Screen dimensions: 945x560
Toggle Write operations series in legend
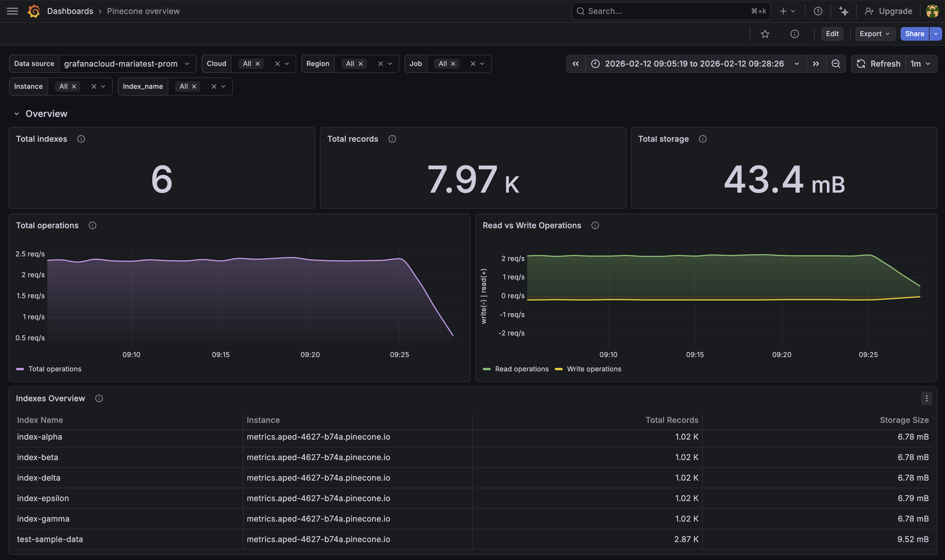594,369
